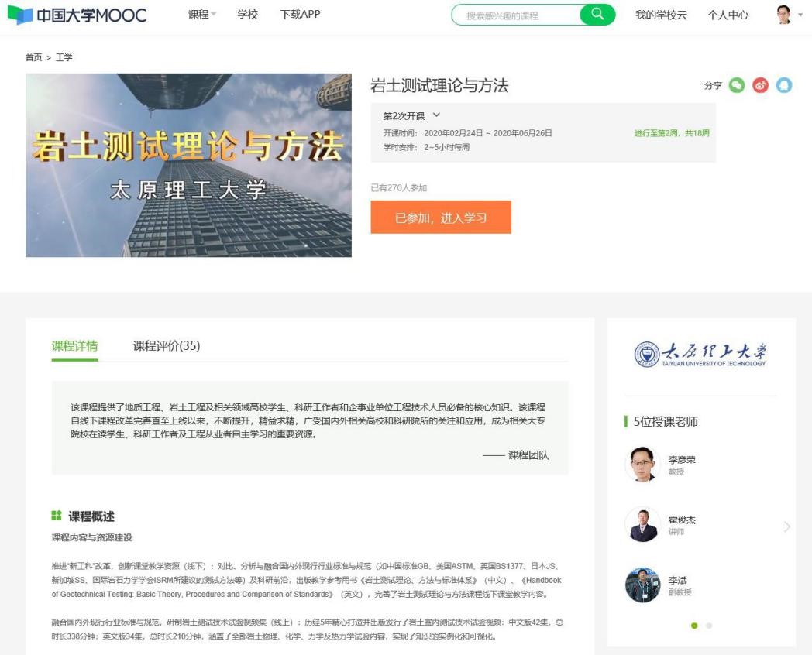Open dropdown arrow beside user avatar
Screen dimensions: 812x655
click(801, 15)
